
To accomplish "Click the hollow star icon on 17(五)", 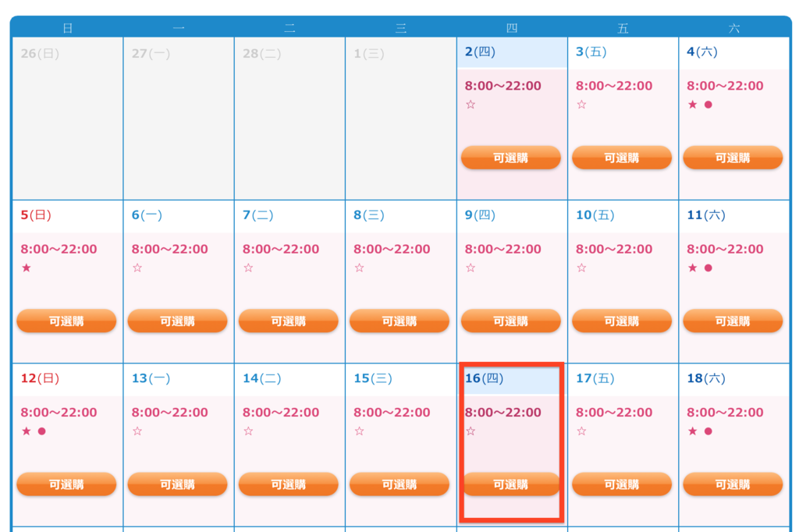I will click(x=581, y=431).
